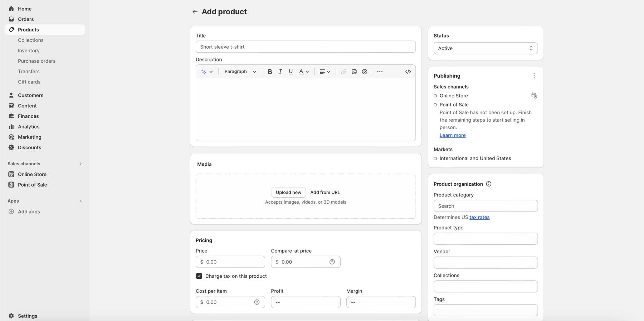
Task: Click the Bold formatting icon
Action: pos(270,72)
